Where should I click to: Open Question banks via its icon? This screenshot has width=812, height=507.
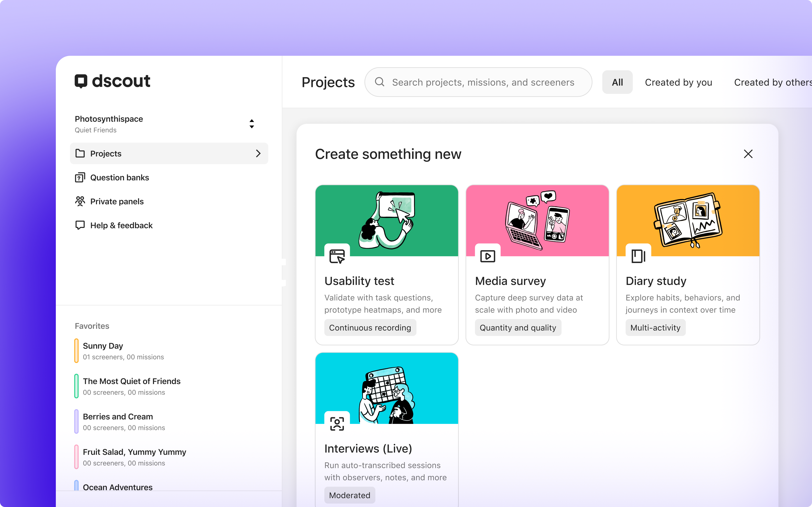80,177
